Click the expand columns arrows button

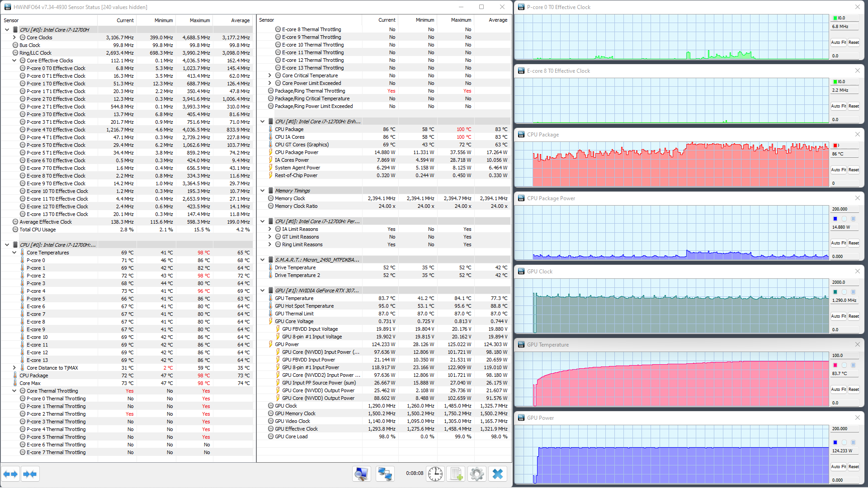(10, 474)
